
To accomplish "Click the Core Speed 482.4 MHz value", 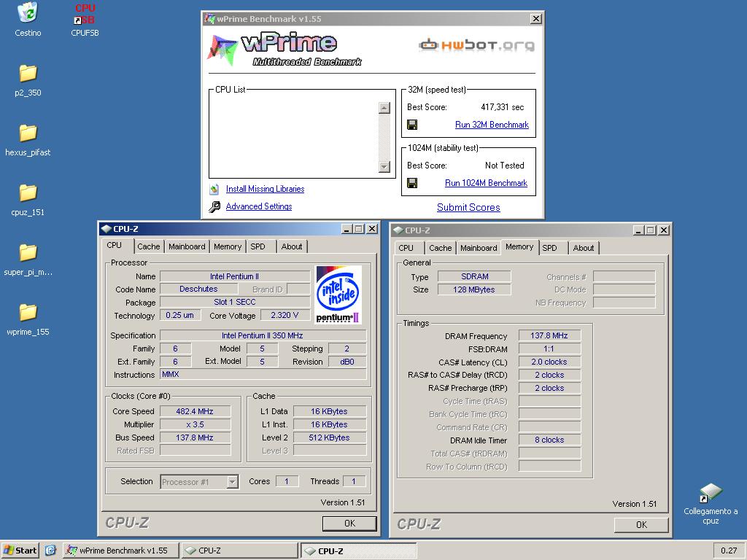I will (x=195, y=411).
